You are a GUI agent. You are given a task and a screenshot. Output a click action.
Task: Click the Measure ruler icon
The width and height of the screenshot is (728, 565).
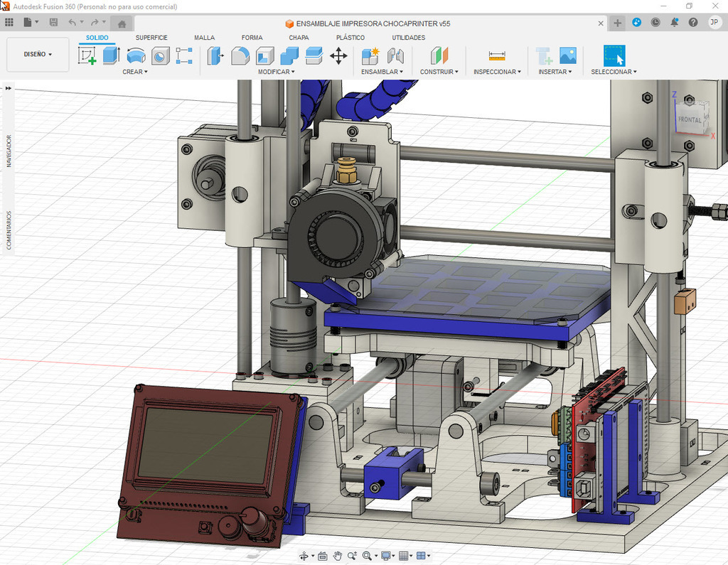496,55
